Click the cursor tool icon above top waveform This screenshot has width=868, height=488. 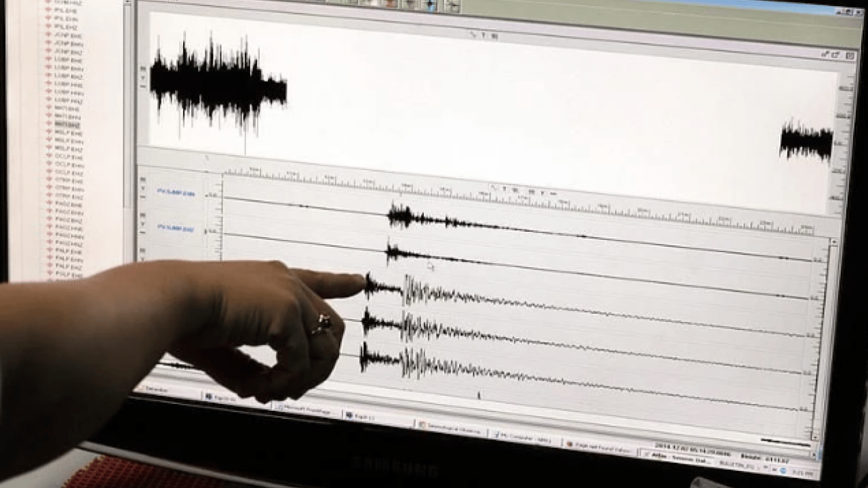pyautogui.click(x=473, y=34)
